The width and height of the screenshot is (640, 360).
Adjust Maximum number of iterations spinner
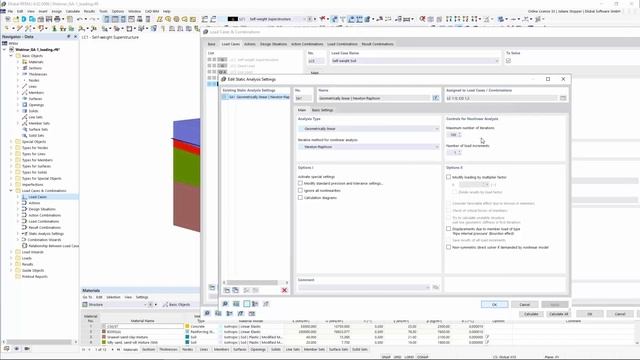[x=460, y=134]
